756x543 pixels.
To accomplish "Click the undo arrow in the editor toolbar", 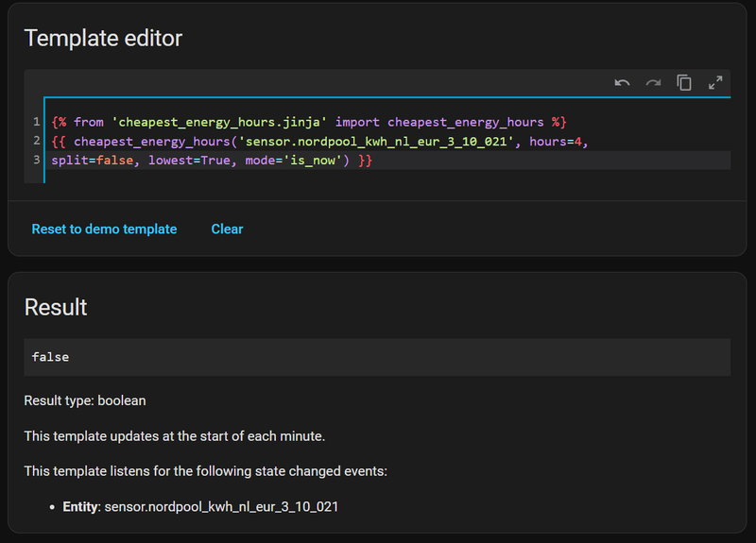I will [x=622, y=83].
